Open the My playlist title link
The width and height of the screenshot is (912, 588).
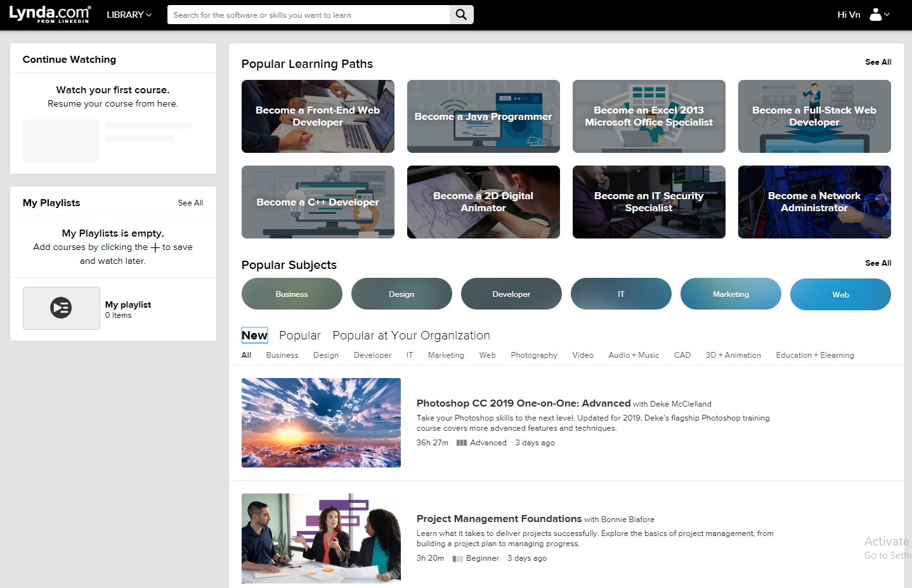point(128,304)
